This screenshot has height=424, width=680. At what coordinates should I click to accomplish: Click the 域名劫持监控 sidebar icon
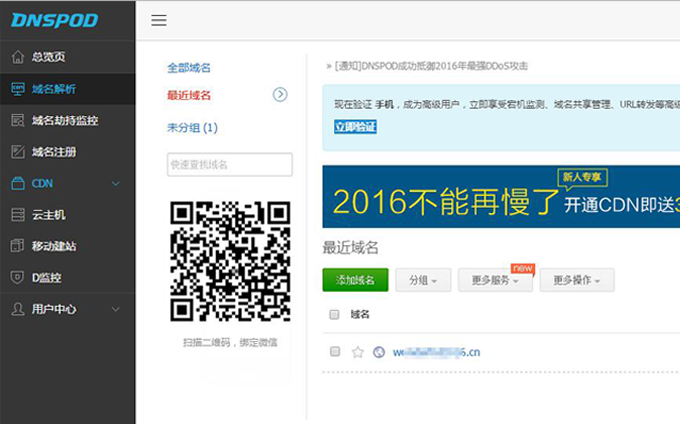pyautogui.click(x=17, y=120)
